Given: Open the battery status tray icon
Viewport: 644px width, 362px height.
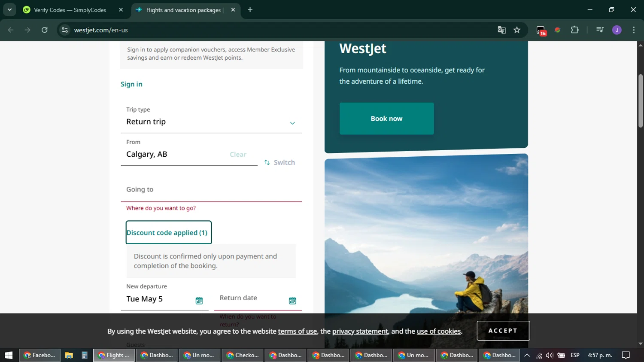Looking at the screenshot, I should [561, 355].
